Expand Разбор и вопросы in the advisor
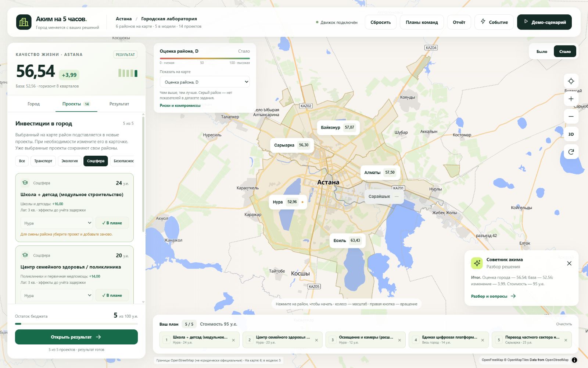This screenshot has height=368, width=588. pos(493,296)
